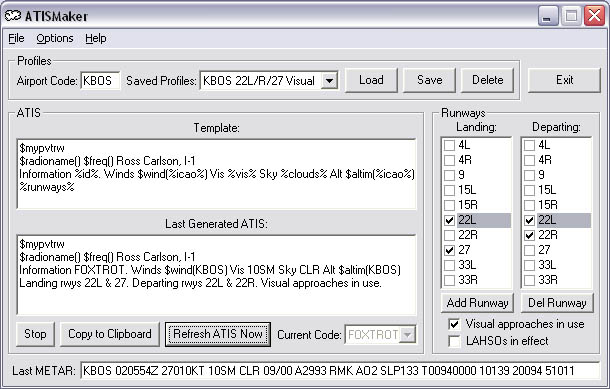Viewport: 610px width, 389px height.
Task: Check the Departing 4L runway checkbox
Action: point(529,145)
